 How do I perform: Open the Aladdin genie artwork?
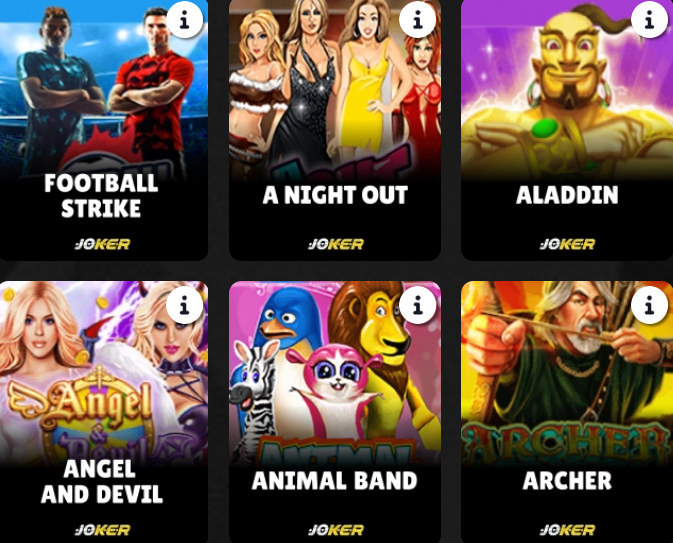pyautogui.click(x=567, y=90)
